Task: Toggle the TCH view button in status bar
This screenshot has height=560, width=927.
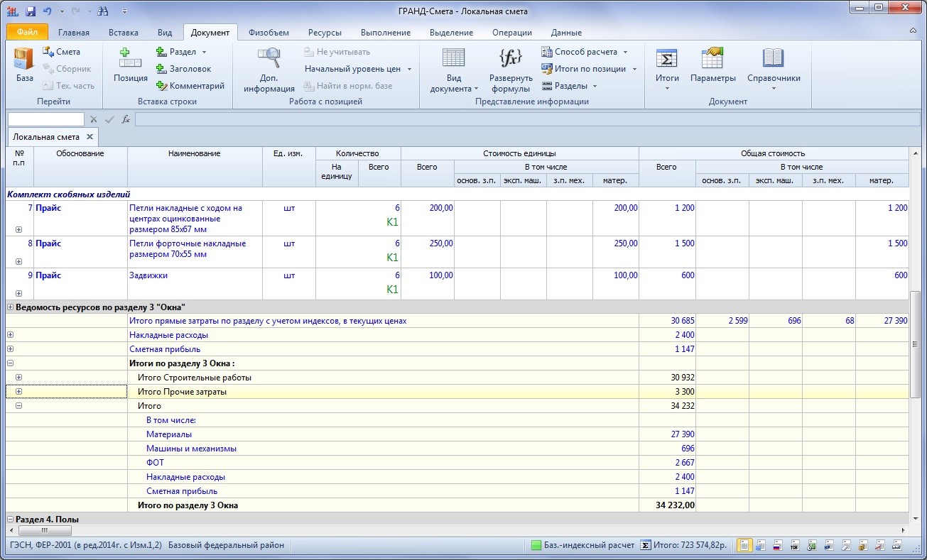Action: [x=794, y=545]
